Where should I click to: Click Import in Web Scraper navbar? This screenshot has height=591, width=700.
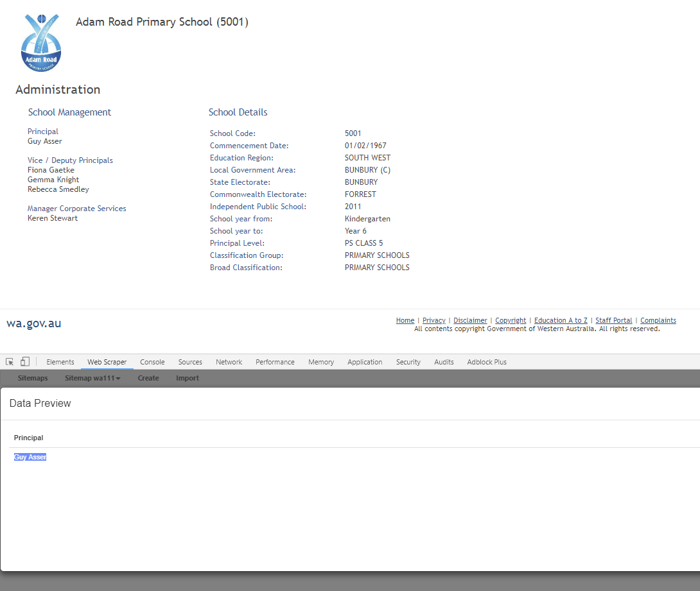(188, 378)
